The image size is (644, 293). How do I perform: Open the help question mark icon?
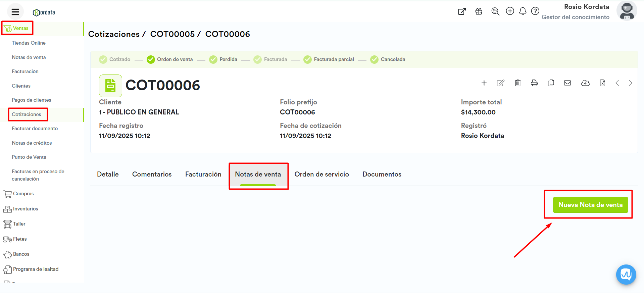click(535, 11)
